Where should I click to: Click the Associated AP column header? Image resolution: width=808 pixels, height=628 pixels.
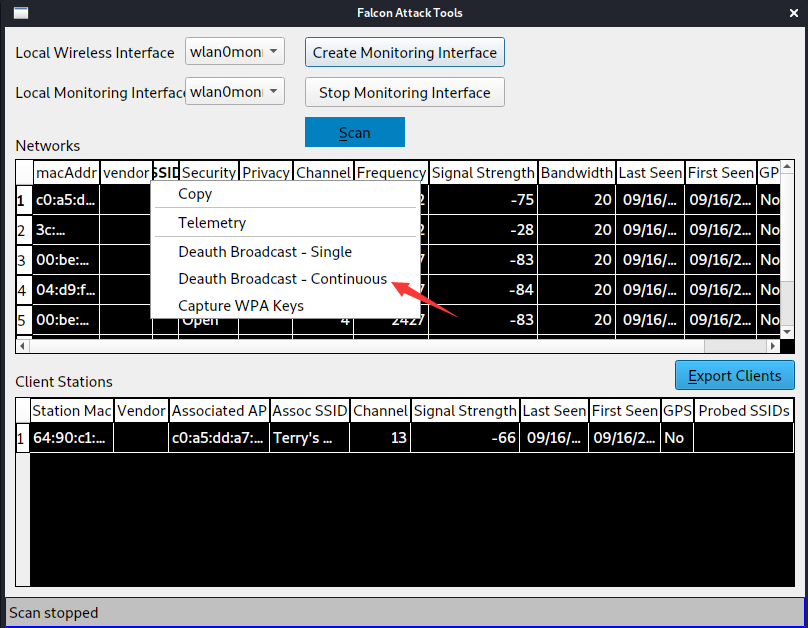click(219, 411)
